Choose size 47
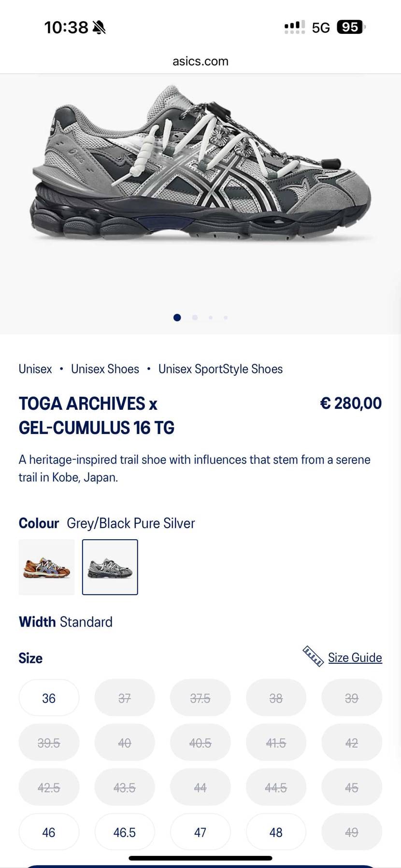The width and height of the screenshot is (401, 868). 200,832
